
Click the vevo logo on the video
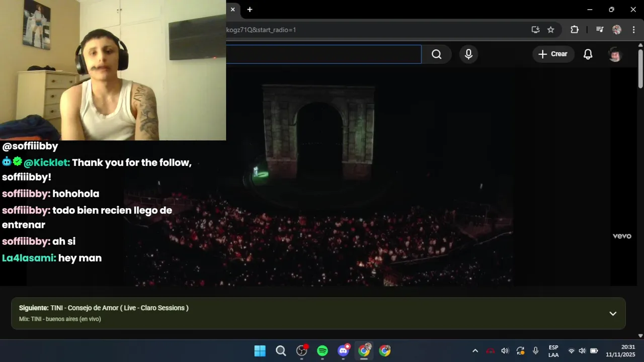pyautogui.click(x=622, y=236)
